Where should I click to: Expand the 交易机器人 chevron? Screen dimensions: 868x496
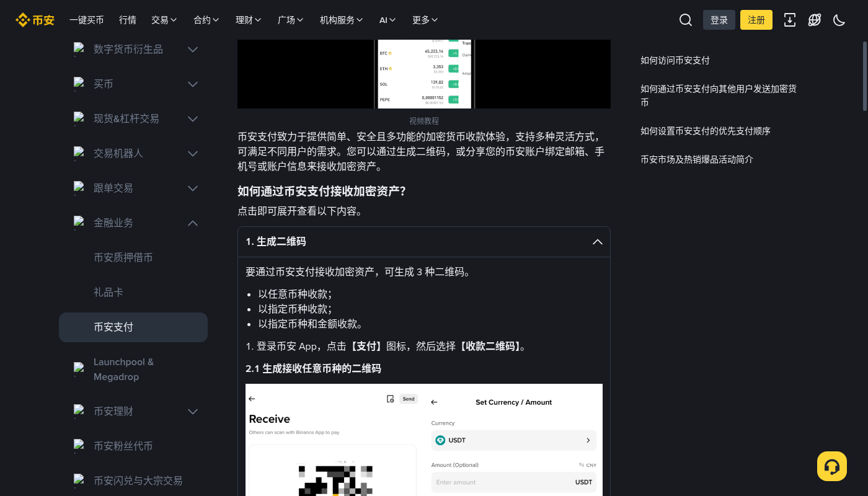point(193,153)
